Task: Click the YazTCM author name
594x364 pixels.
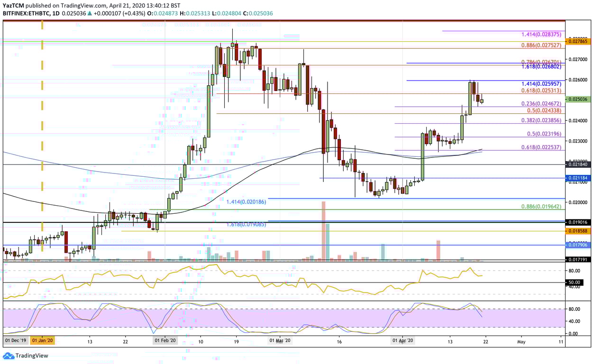Action: (14, 5)
